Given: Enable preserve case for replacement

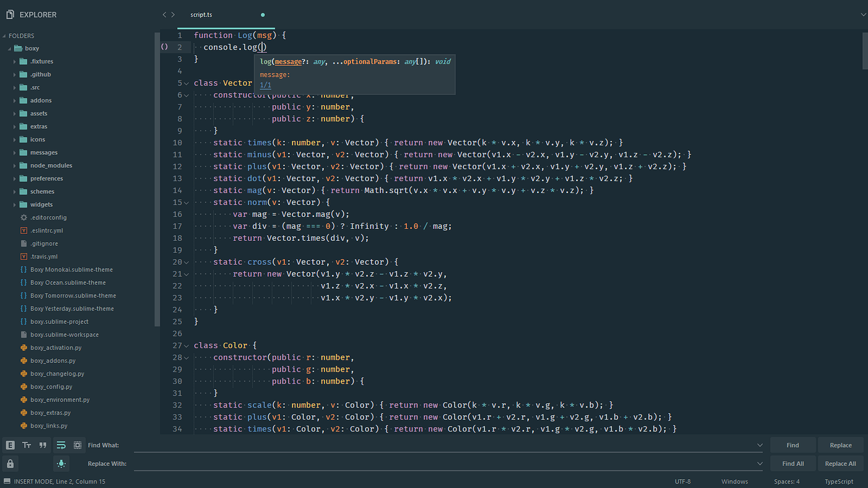Looking at the screenshot, I should click(10, 463).
